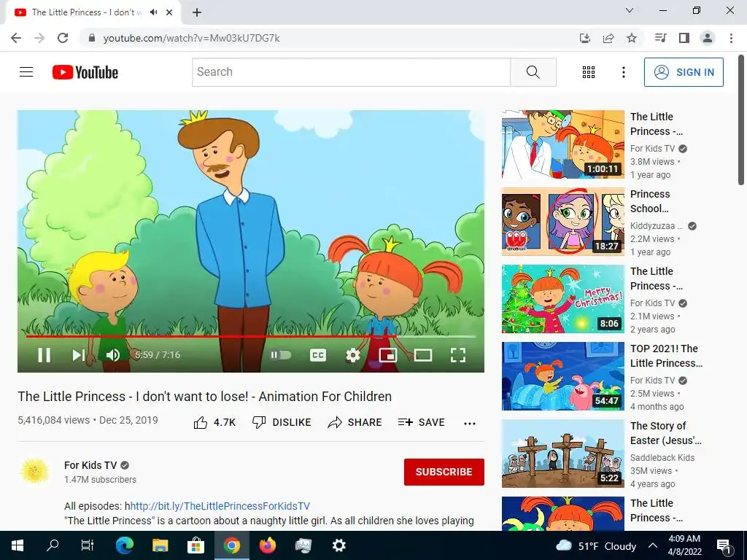Turn on closed captions (CC)

tap(318, 355)
